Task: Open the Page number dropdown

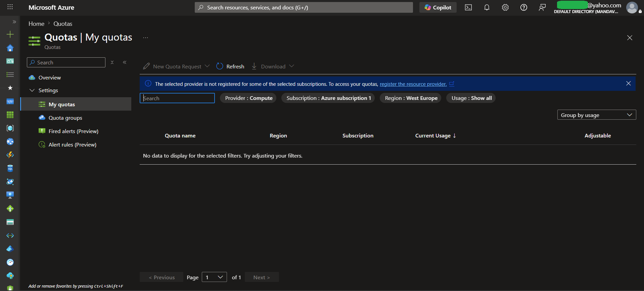Action: 214,277
